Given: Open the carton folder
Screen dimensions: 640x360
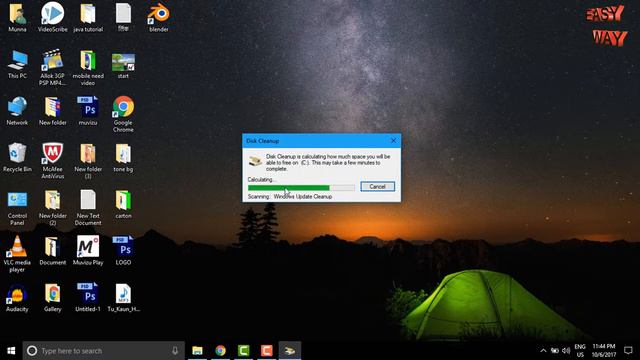Looking at the screenshot, I should click(x=123, y=204).
